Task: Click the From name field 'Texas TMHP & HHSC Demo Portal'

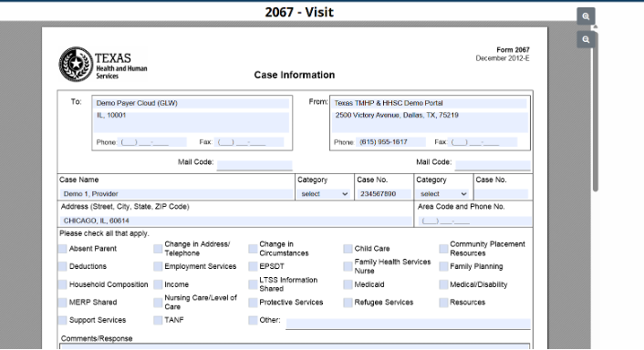Action: pos(430,103)
